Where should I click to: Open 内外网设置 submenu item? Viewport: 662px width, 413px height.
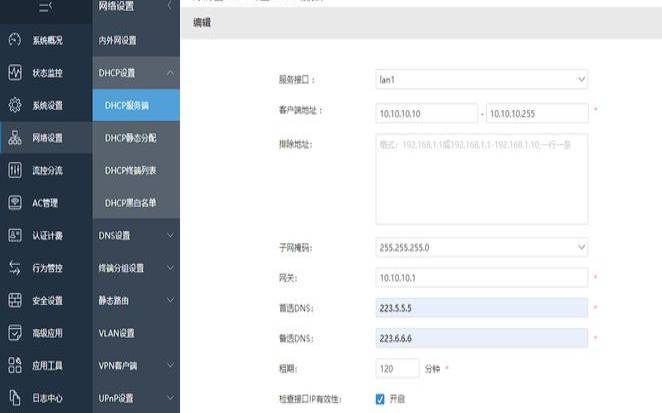(136, 40)
